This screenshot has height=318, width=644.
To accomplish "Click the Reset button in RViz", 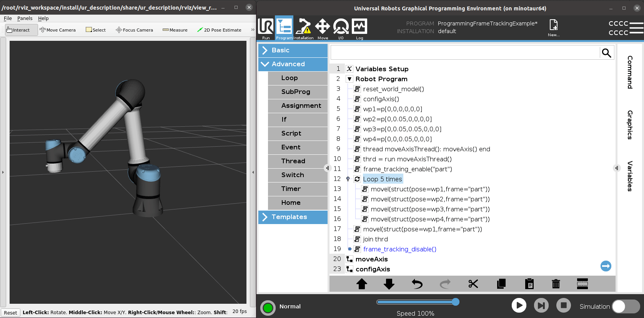I will tap(10, 313).
